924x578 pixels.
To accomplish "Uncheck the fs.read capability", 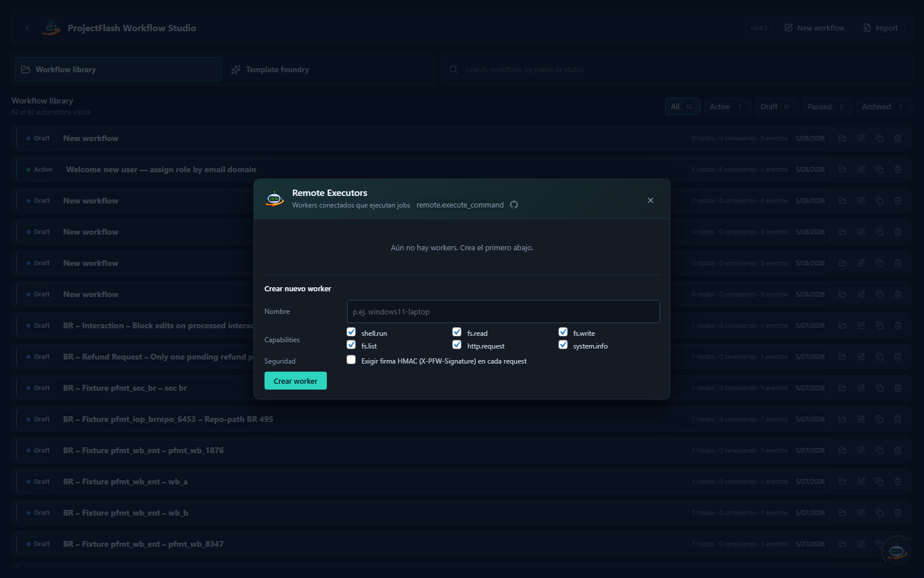I will [457, 332].
